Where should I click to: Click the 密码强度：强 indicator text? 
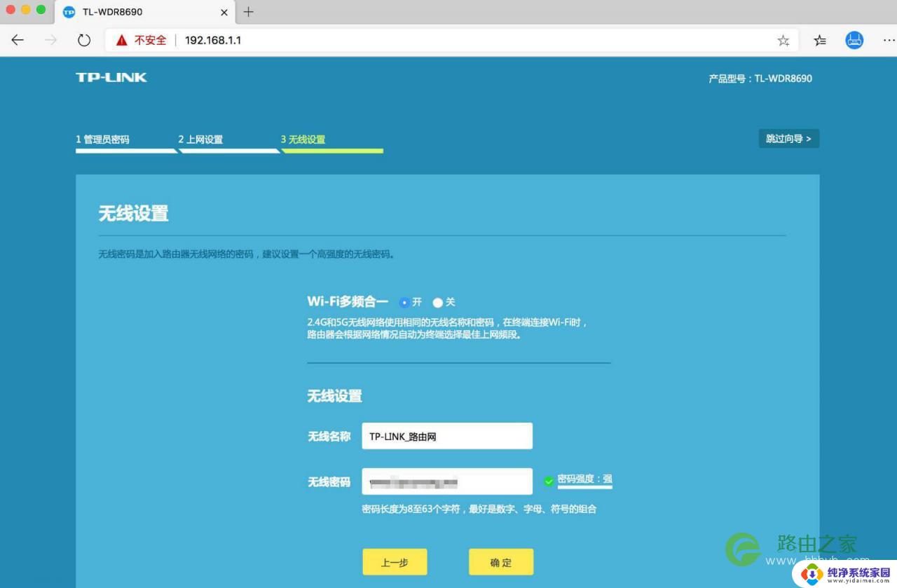[x=584, y=479]
